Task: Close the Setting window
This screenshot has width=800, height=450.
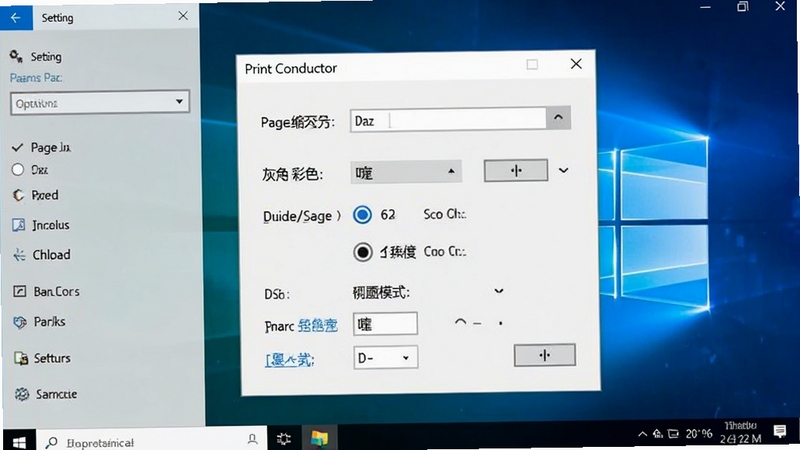Action: 183,16
